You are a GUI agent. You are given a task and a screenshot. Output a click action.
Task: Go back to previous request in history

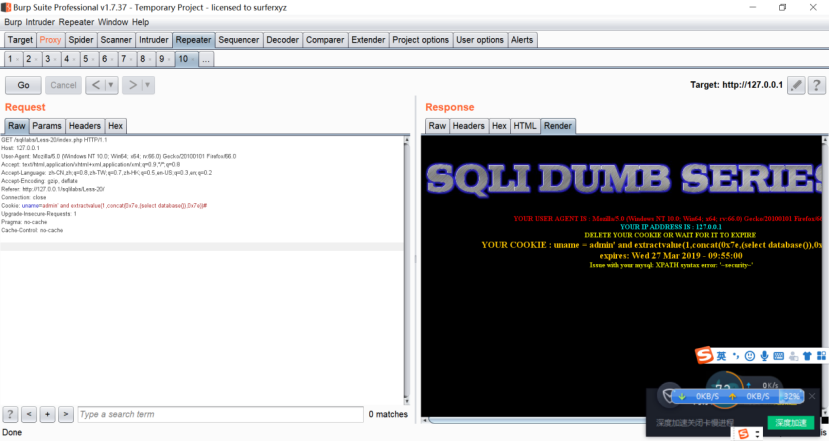(x=96, y=85)
